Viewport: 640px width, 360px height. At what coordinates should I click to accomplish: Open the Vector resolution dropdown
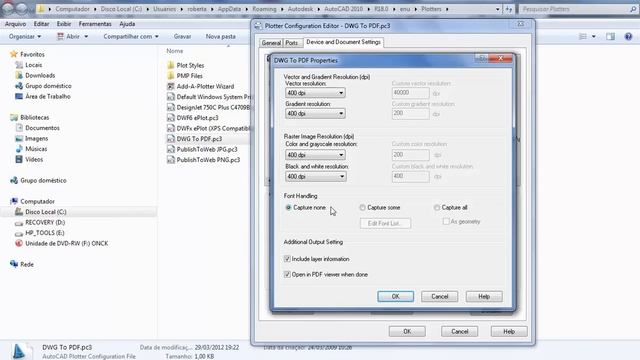[x=315, y=93]
